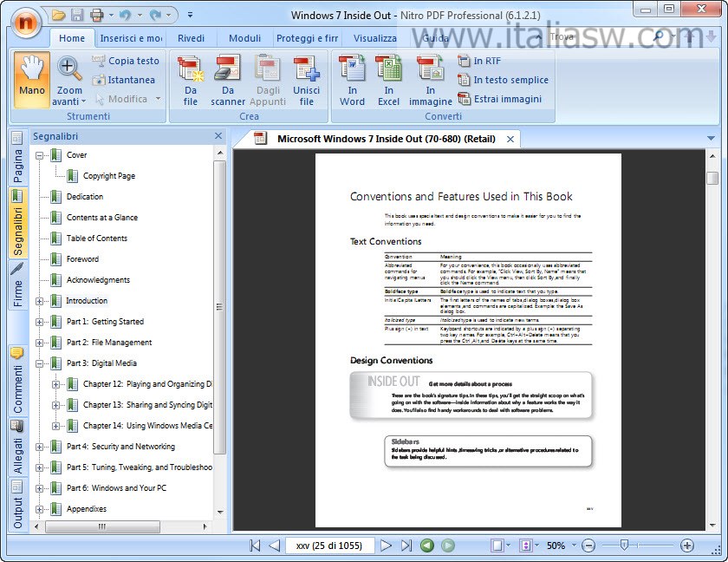Convert PDF In Word
Screen dimensions: 728x562
click(x=353, y=81)
